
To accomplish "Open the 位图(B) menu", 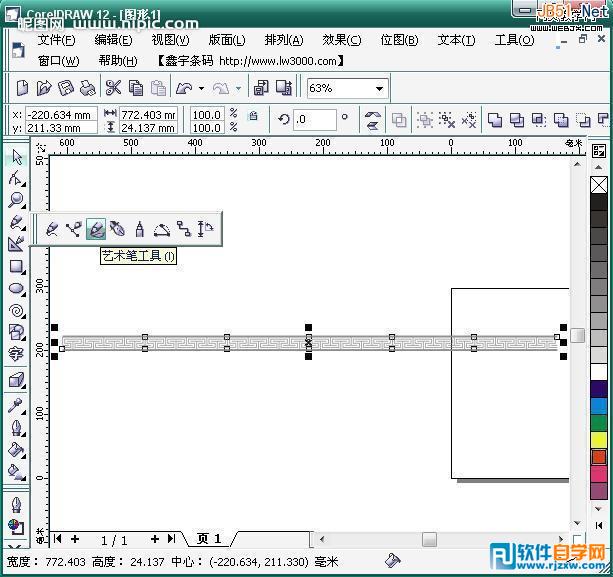I will pyautogui.click(x=399, y=40).
